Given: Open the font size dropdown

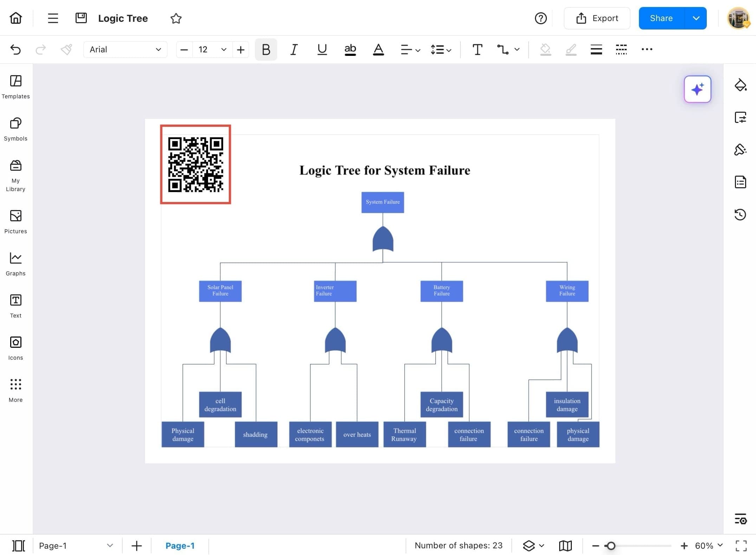Looking at the screenshot, I should 224,50.
